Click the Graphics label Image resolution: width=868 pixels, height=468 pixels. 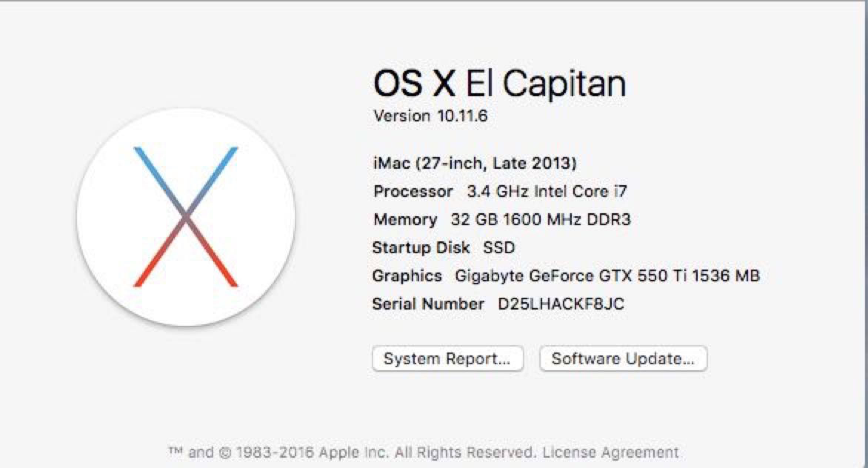tap(407, 276)
